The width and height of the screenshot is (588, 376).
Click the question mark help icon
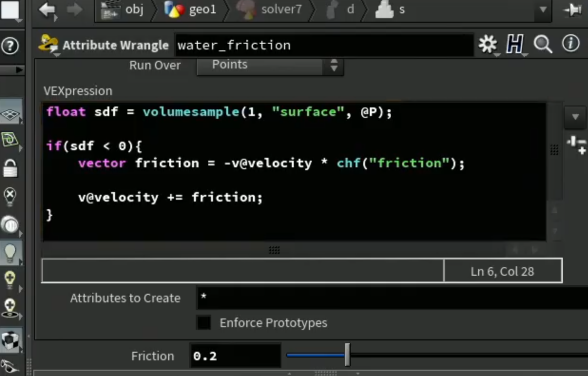10,46
